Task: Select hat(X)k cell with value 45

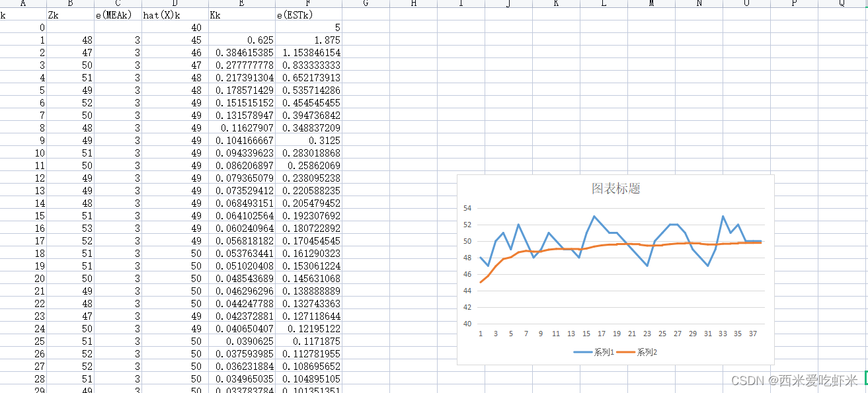Action: coord(175,40)
